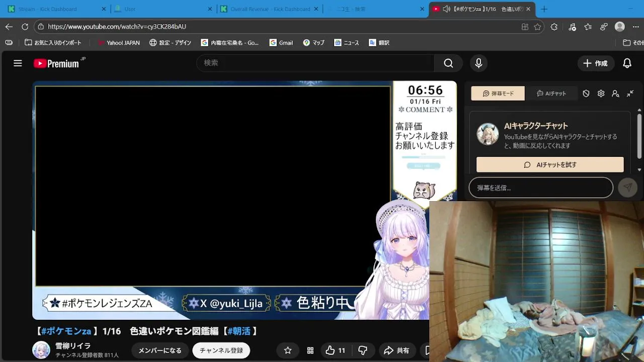Open the マップ bookmark
Viewport: 644px width, 362px height.
click(314, 43)
